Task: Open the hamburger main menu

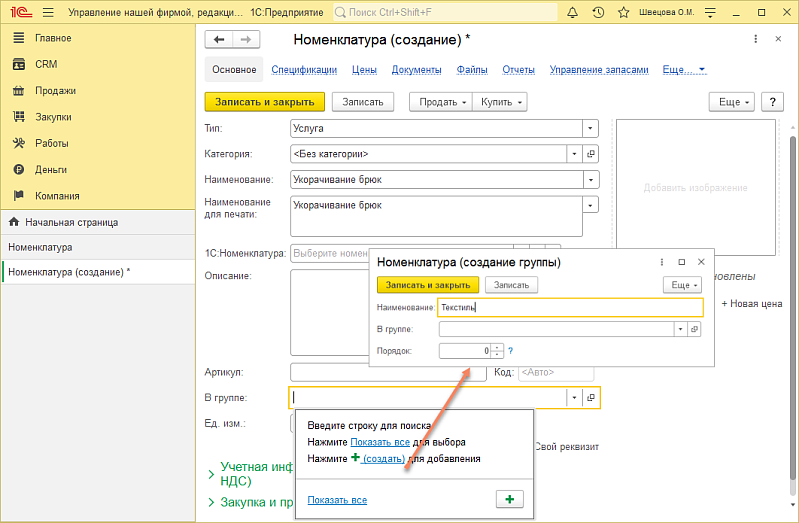Action: click(47, 13)
